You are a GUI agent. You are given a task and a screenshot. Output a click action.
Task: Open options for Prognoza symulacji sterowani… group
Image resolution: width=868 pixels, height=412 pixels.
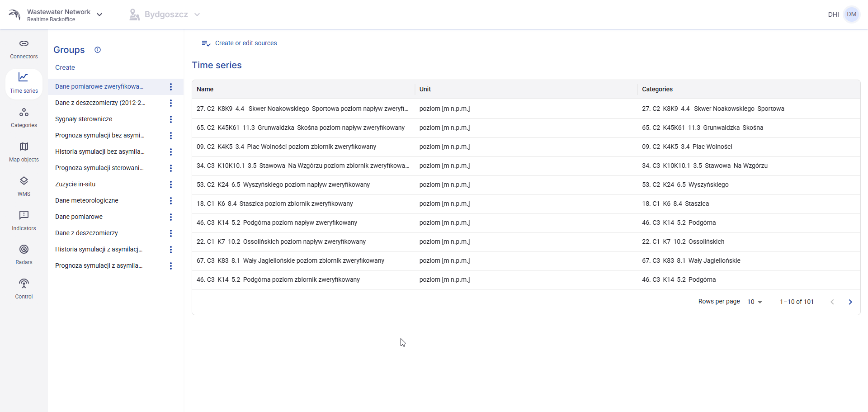click(171, 168)
